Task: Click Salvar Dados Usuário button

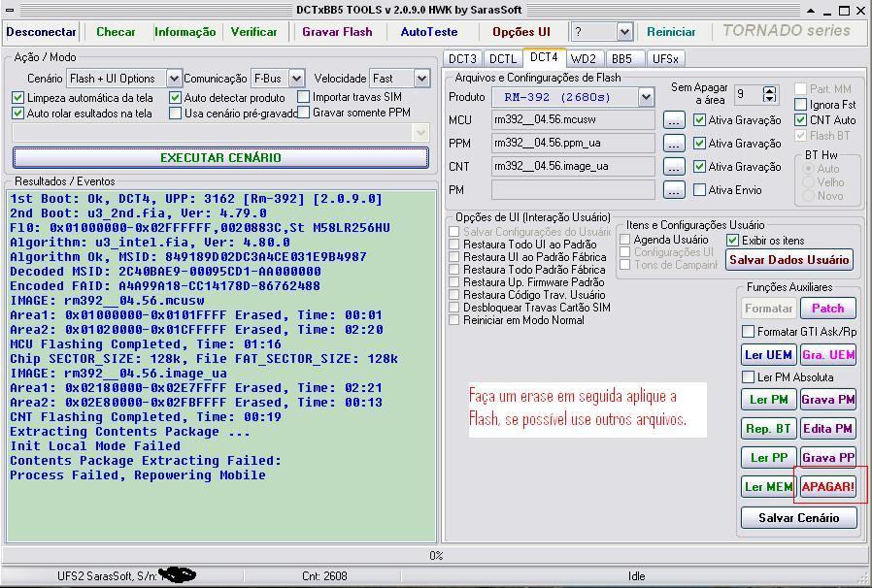Action: pos(789,259)
